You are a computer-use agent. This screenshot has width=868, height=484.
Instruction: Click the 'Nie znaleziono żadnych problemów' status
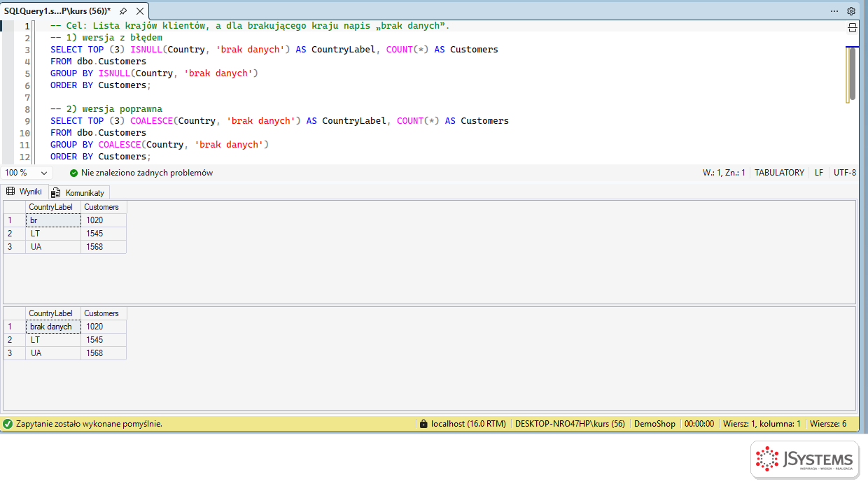tap(146, 173)
